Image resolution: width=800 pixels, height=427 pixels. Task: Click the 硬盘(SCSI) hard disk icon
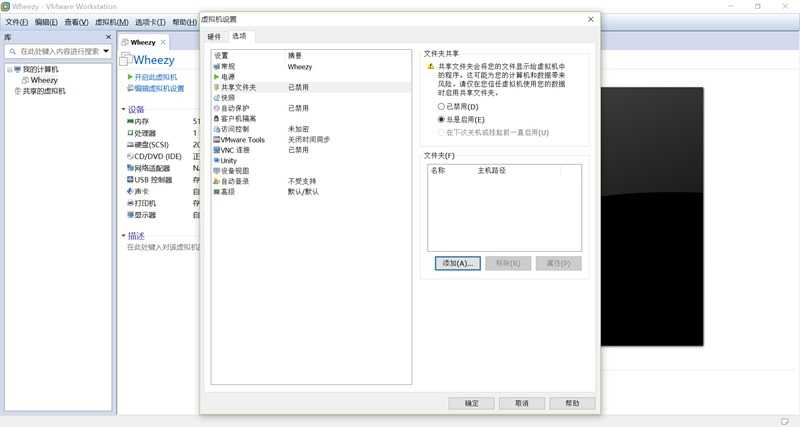[x=130, y=145]
